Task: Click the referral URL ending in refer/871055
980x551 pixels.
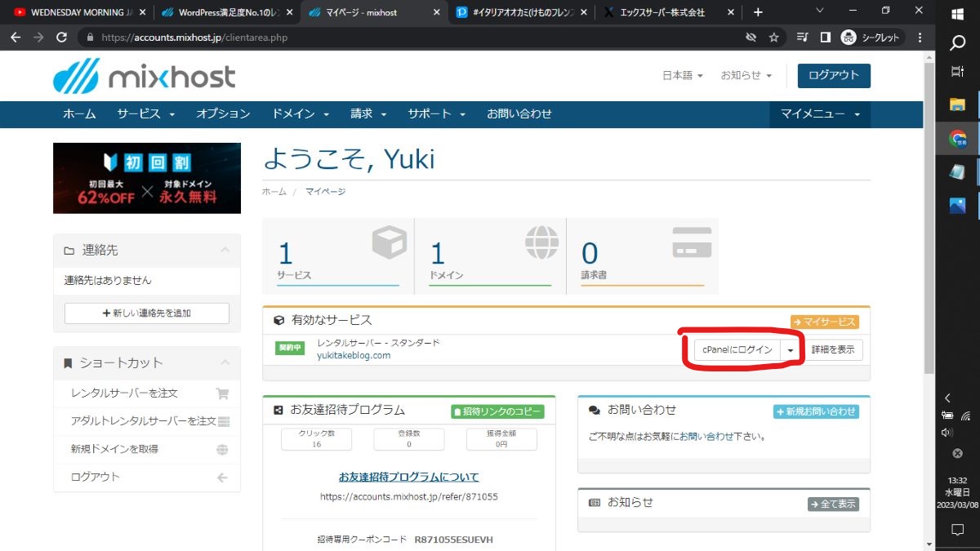Action: [409, 496]
